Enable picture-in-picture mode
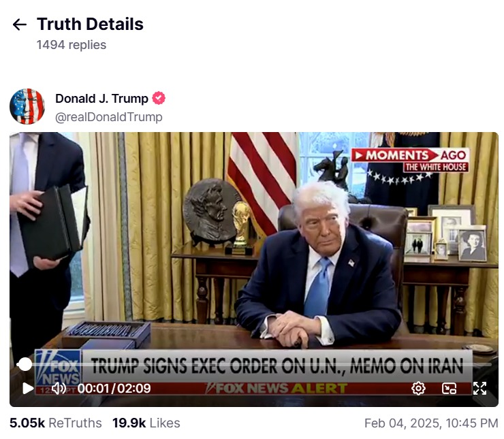Image resolution: width=504 pixels, height=439 pixels. point(449,388)
